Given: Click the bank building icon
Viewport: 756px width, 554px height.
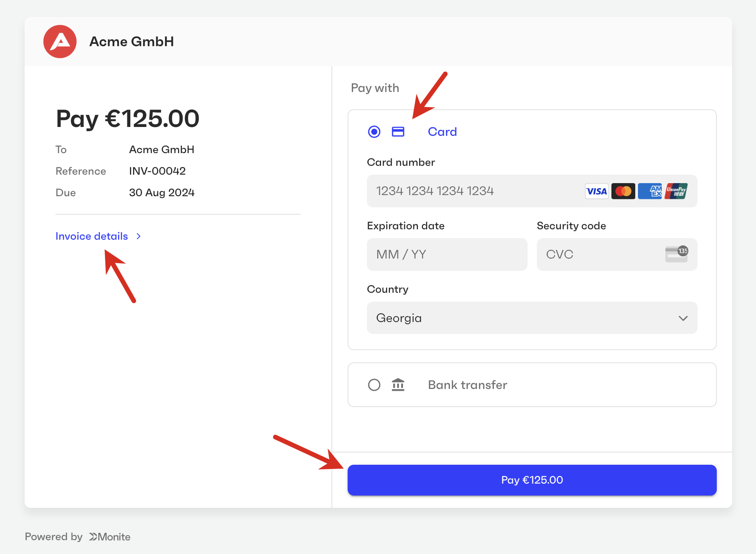Looking at the screenshot, I should click(398, 385).
